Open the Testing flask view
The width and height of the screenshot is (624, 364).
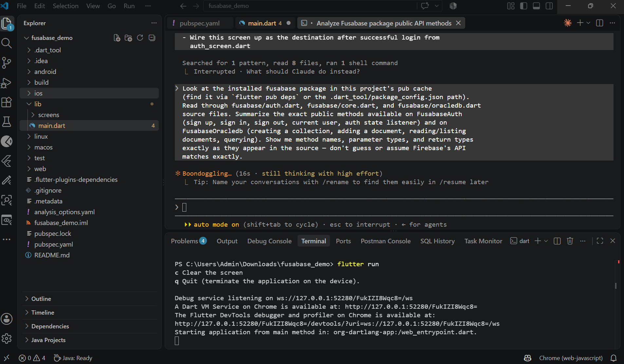(7, 122)
